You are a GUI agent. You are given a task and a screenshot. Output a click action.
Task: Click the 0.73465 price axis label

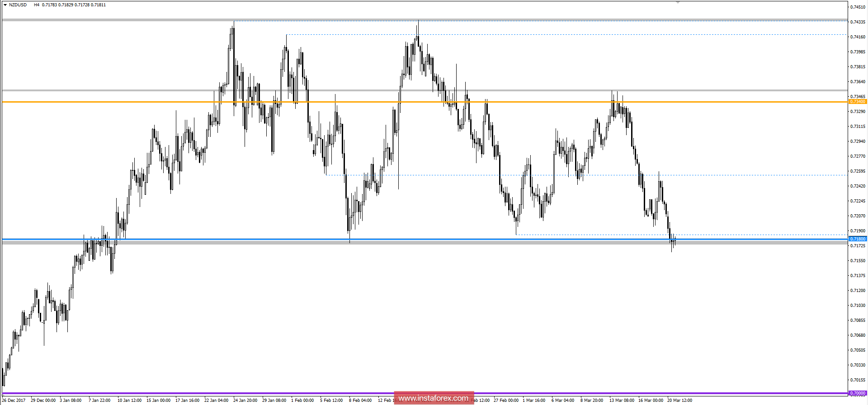(858, 97)
